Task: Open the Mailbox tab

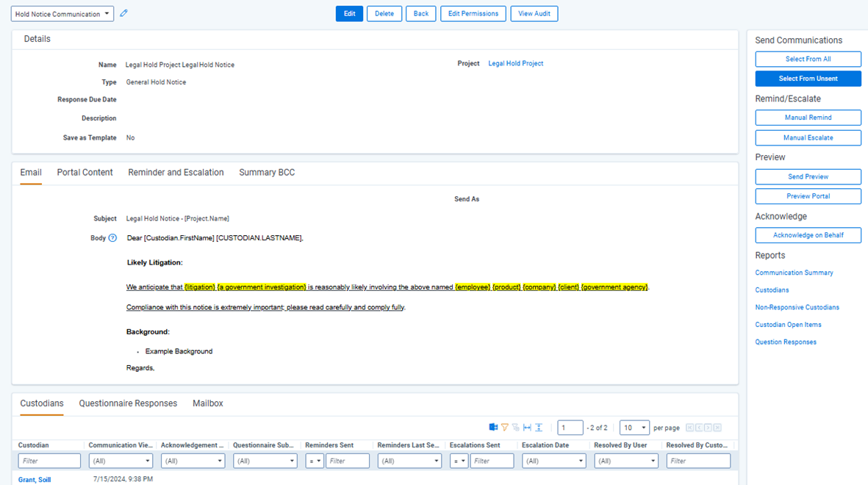Action: (207, 403)
